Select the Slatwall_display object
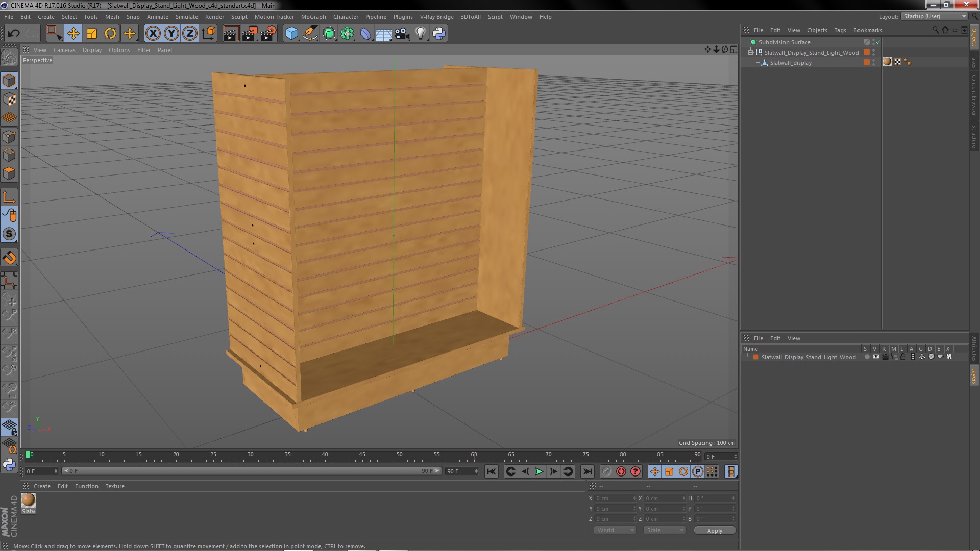 (791, 63)
